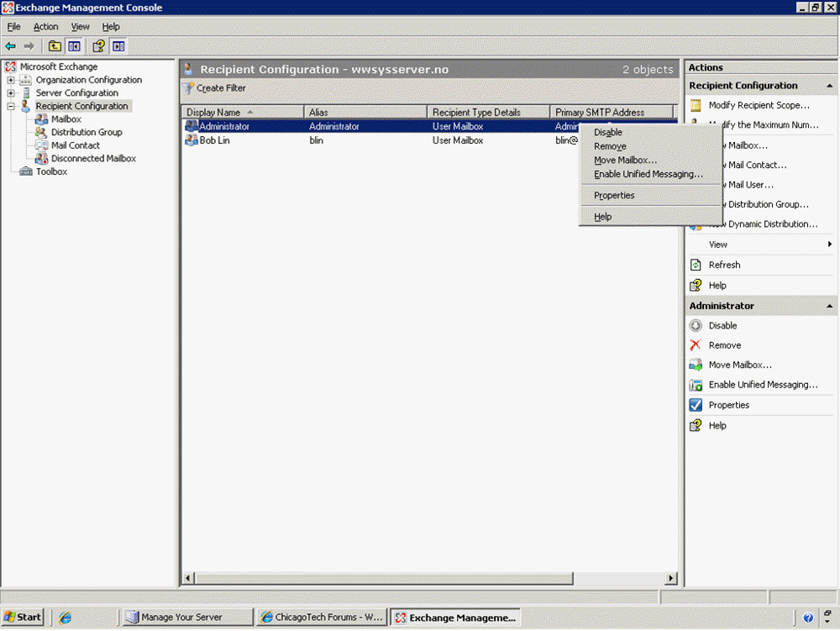Click the Refresh icon in Actions pane
The height and width of the screenshot is (631, 840).
[x=696, y=265]
